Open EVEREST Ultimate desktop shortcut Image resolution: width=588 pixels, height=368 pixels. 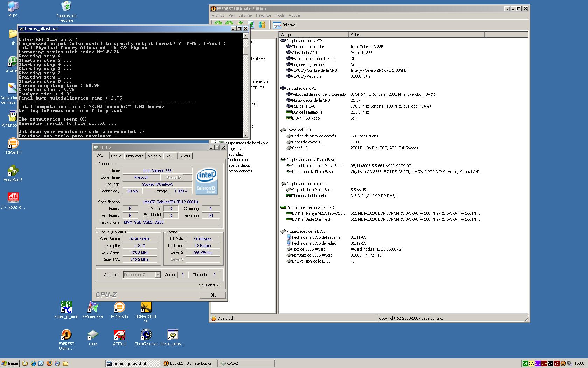[66, 340]
